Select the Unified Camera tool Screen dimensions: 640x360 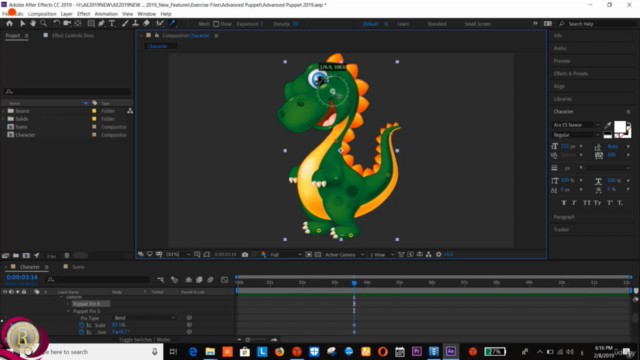(x=67, y=24)
